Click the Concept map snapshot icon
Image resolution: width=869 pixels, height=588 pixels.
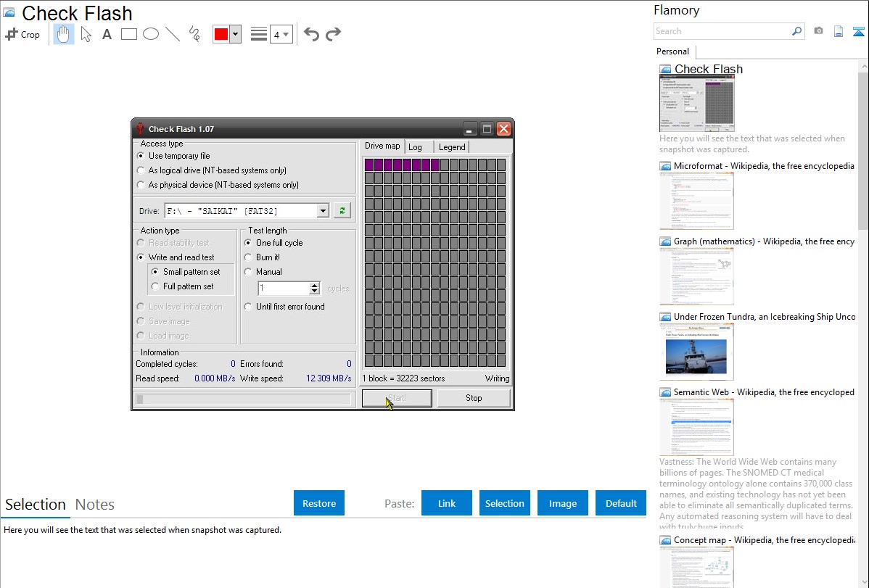tap(665, 540)
